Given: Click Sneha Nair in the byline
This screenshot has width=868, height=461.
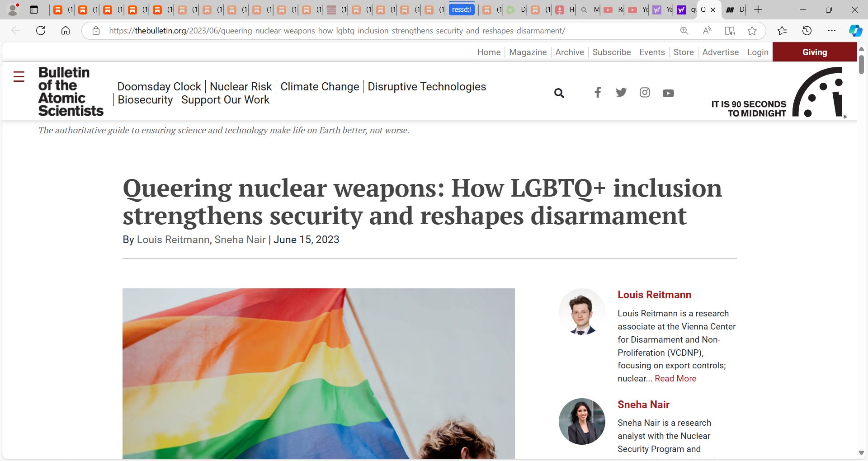Looking at the screenshot, I should 240,240.
